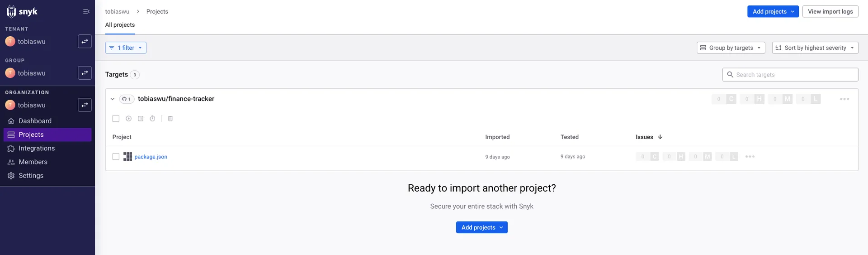Click the switch tenant icon button
The height and width of the screenshot is (255, 868).
tap(85, 41)
